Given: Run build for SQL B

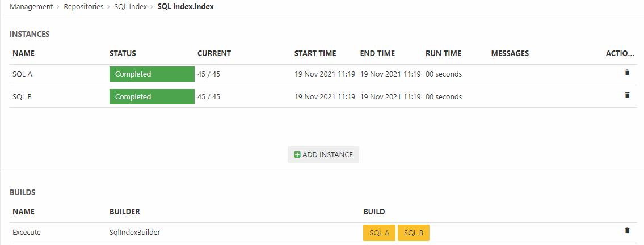Looking at the screenshot, I should click(414, 233).
